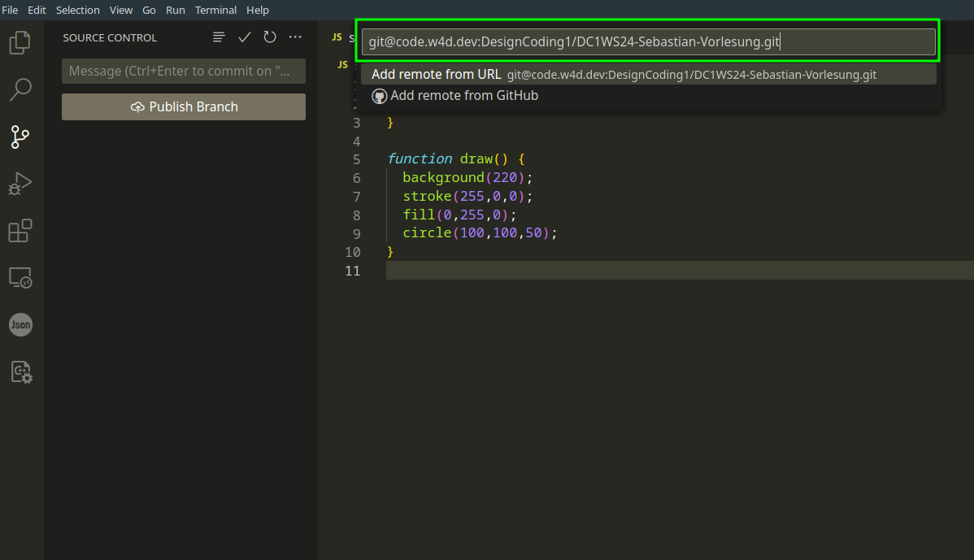Click the Publish Branch button
This screenshot has width=974, height=560.
pos(184,106)
